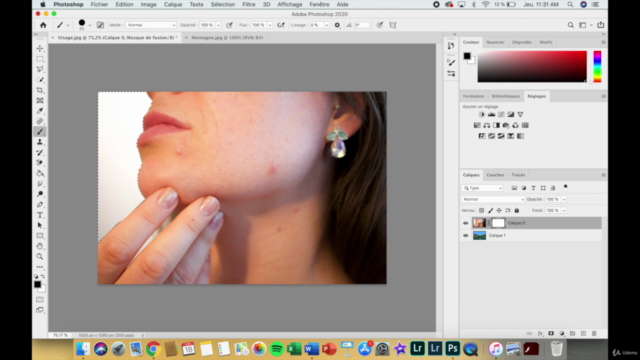Viewport: 640px width, 360px height.
Task: Toggle lock all padlock icon
Action: (517, 211)
